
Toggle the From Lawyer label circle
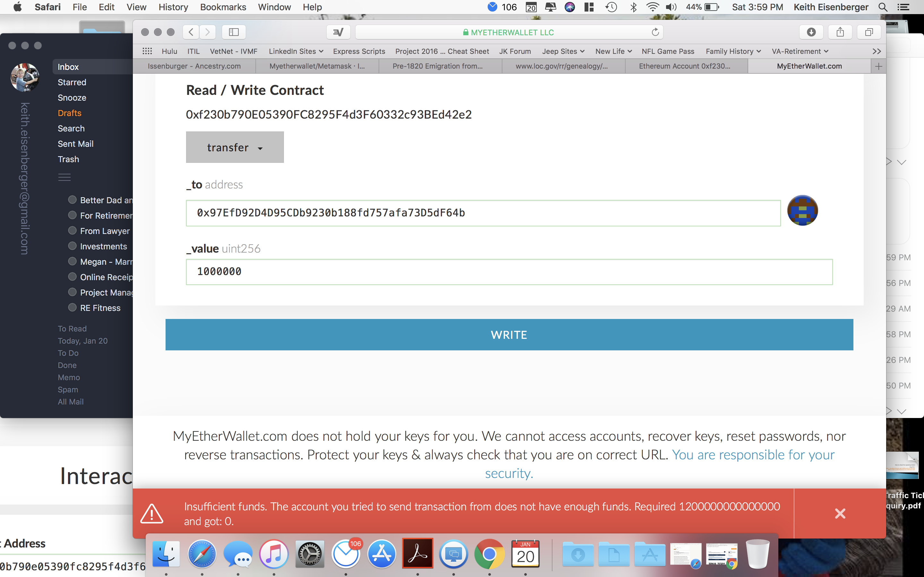click(x=72, y=230)
